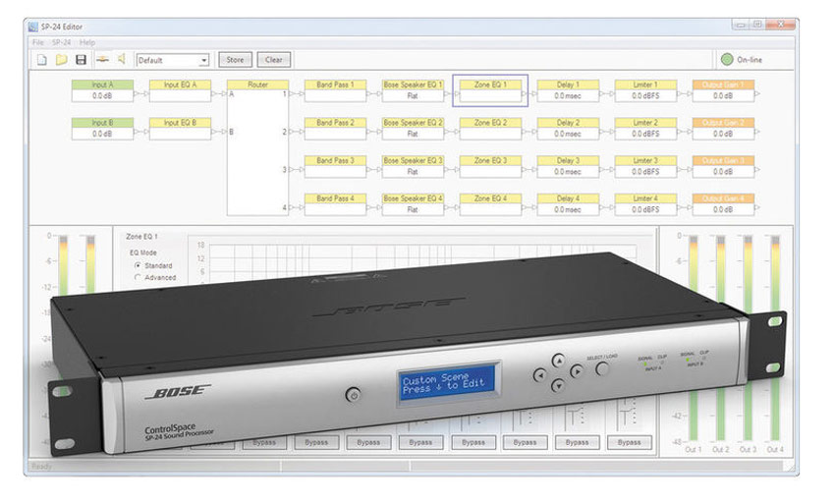Open the SP-24 menu
835x504 pixels.
[x=60, y=42]
